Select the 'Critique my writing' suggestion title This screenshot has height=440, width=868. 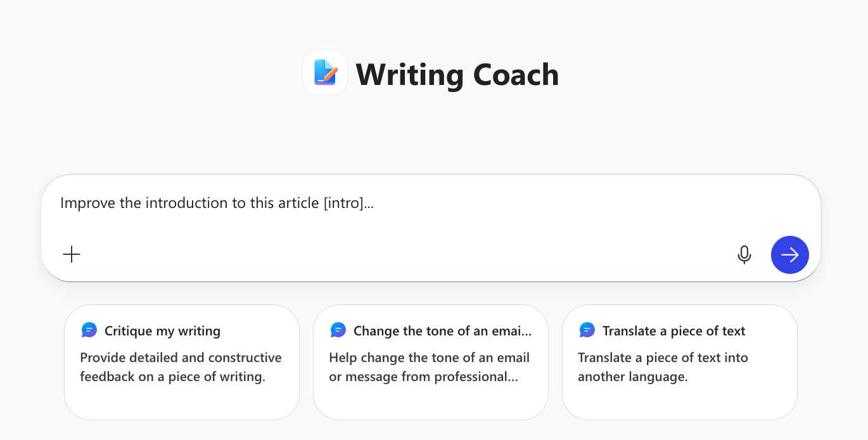pyautogui.click(x=162, y=331)
